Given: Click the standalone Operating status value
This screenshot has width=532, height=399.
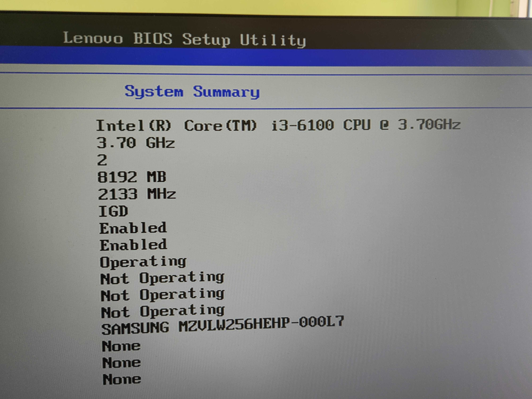Looking at the screenshot, I should coord(143,262).
